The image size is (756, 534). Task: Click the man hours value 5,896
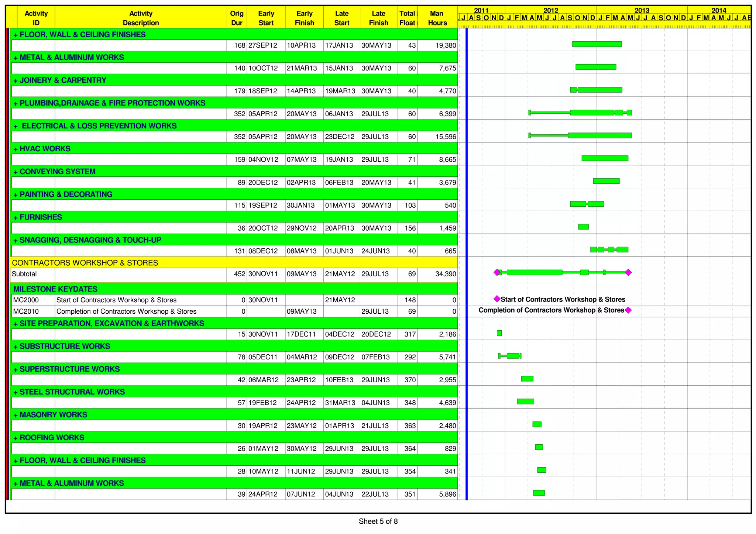(447, 495)
